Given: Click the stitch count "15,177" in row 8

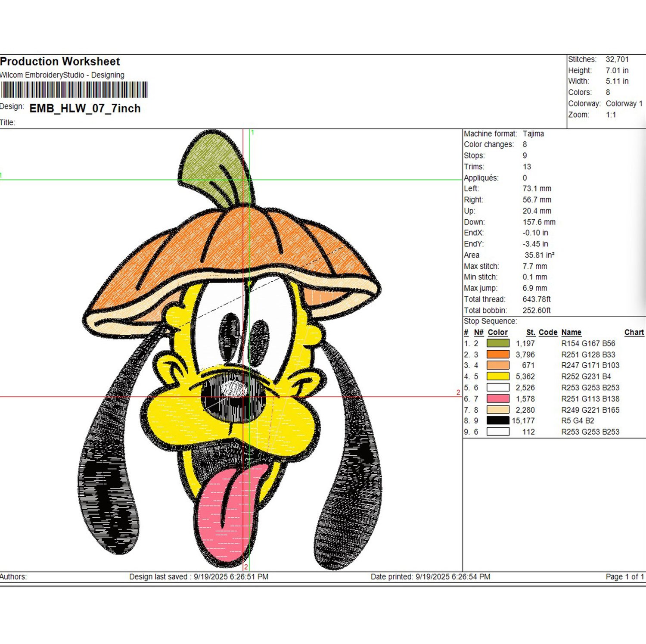Looking at the screenshot, I should tap(523, 421).
